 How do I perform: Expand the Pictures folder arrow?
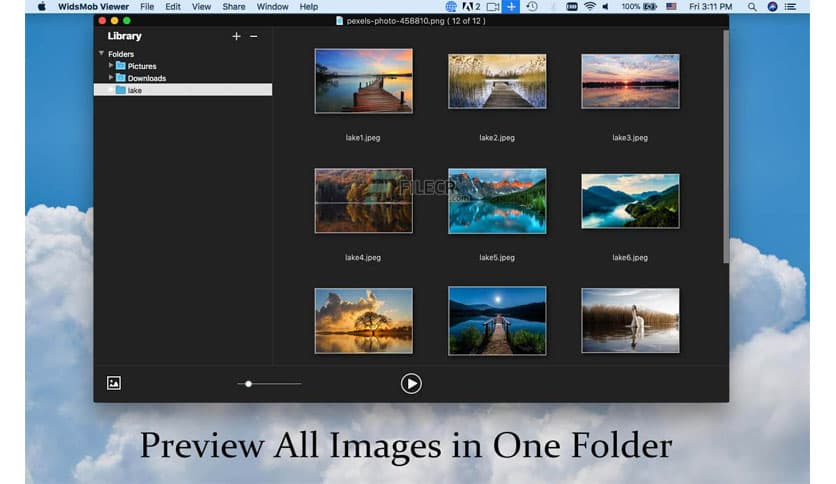(x=111, y=65)
